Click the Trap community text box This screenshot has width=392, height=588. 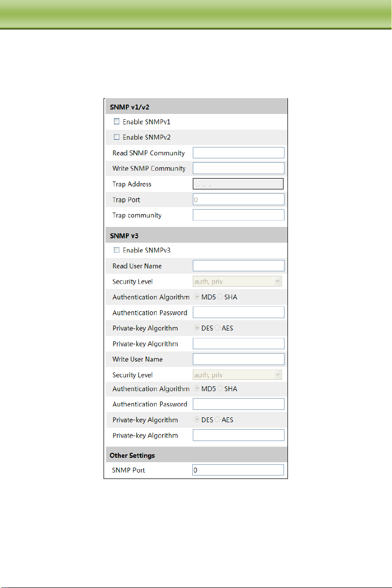[238, 215]
